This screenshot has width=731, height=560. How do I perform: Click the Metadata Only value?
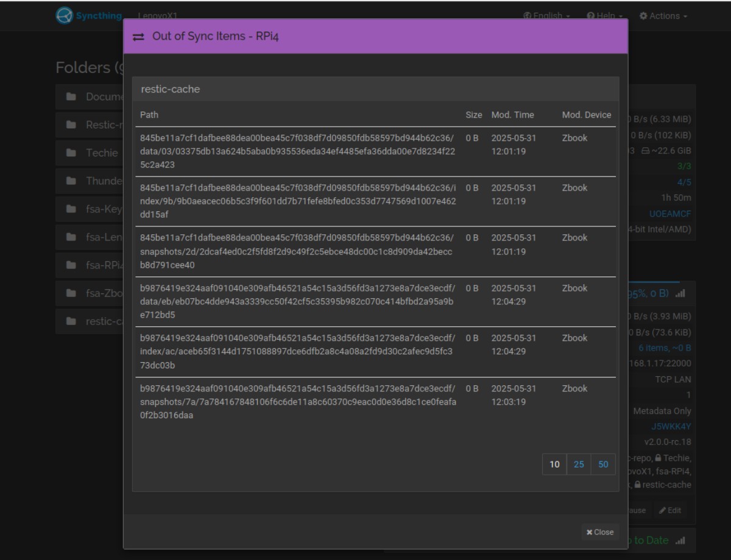pos(662,411)
